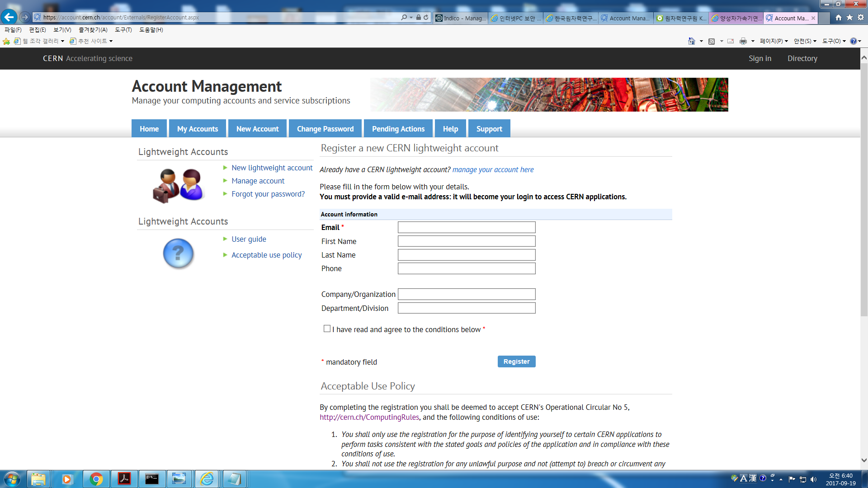Viewport: 868px width, 488px height.
Task: Close the active Account Ma... tab
Action: 813,18
